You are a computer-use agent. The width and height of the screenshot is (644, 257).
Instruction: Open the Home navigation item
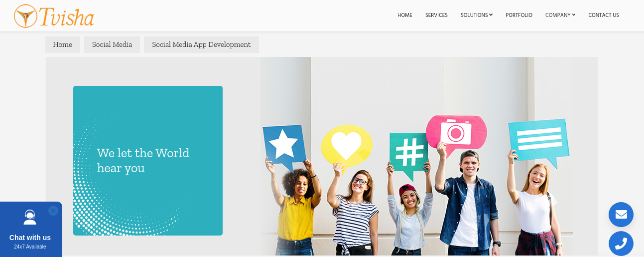tap(405, 15)
